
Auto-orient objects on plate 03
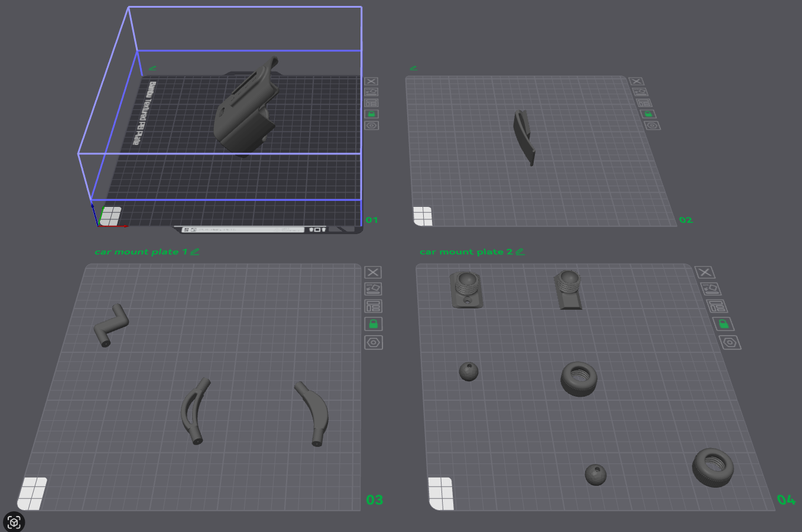pyautogui.click(x=373, y=289)
